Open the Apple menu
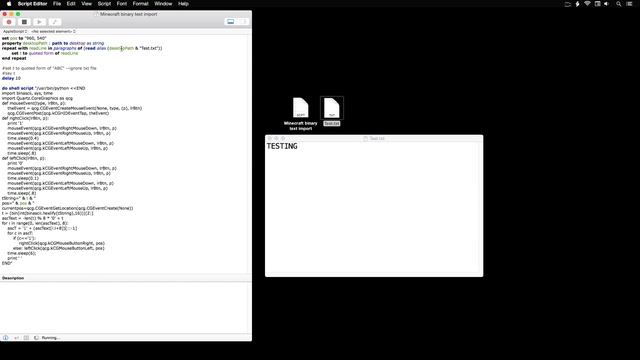 9,4
